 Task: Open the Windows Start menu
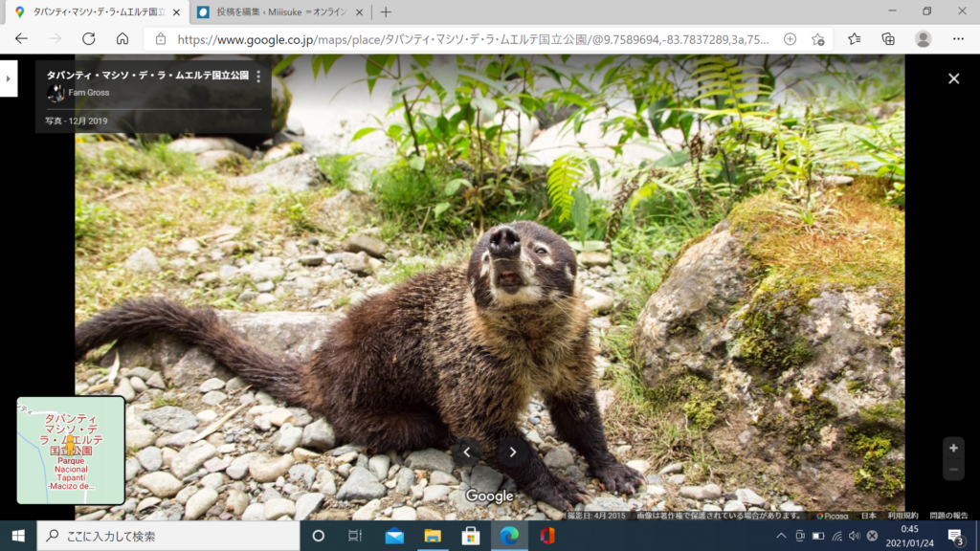click(x=18, y=536)
